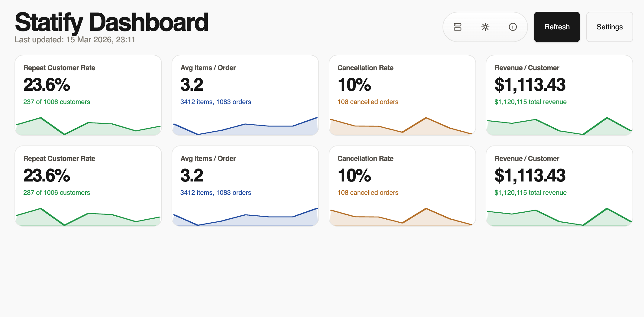Toggle light theme with the sun icon

click(485, 27)
